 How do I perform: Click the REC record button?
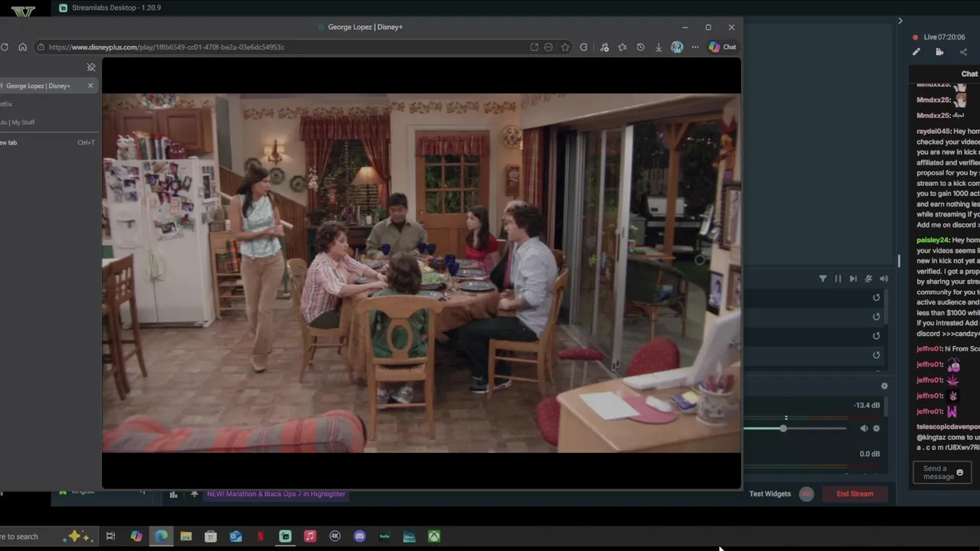[806, 494]
